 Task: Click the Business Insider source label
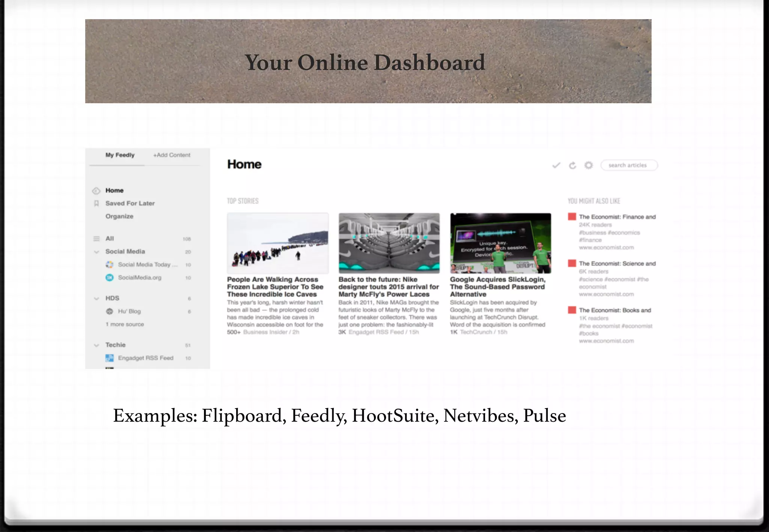pos(265,332)
